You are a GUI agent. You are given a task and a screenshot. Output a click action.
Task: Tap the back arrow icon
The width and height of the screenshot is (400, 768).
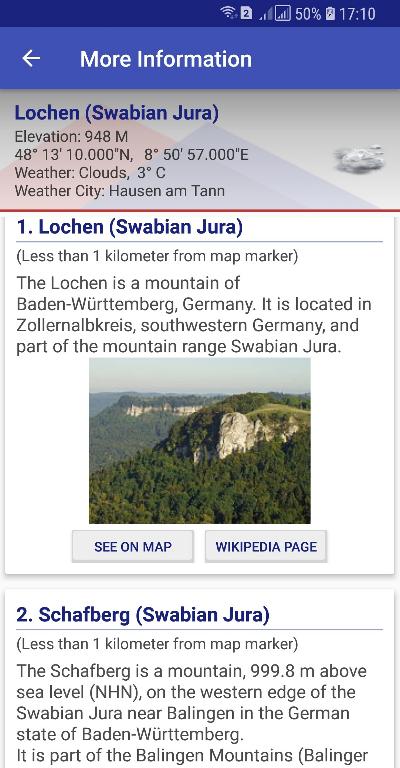(x=31, y=59)
